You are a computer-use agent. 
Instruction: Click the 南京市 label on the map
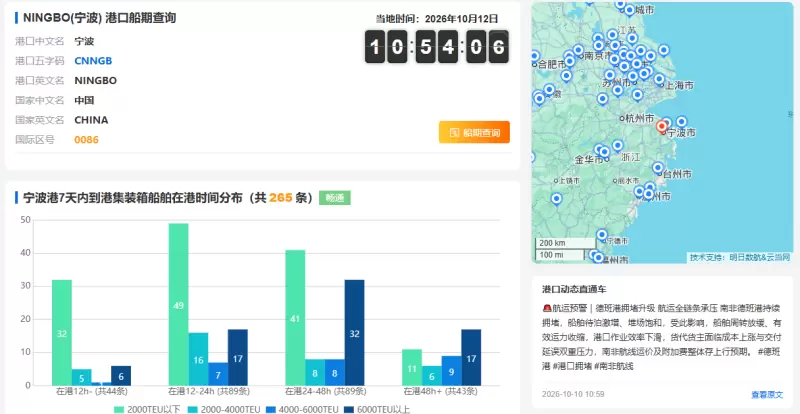[x=599, y=56]
